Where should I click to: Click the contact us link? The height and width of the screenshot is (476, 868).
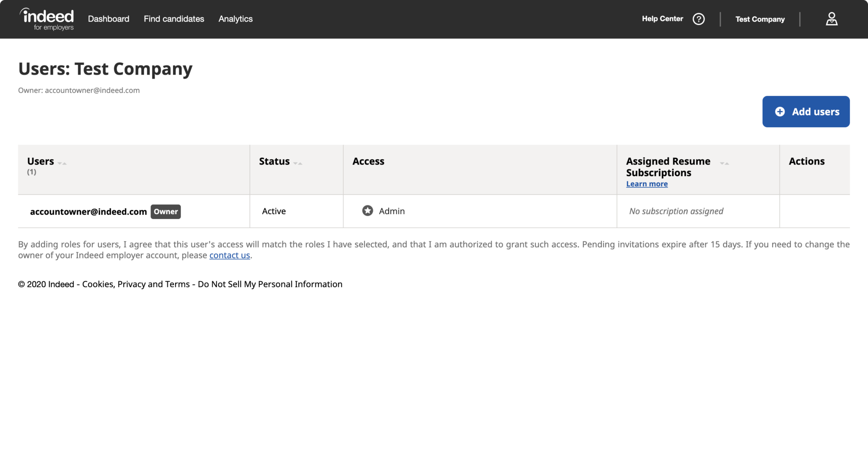click(229, 255)
